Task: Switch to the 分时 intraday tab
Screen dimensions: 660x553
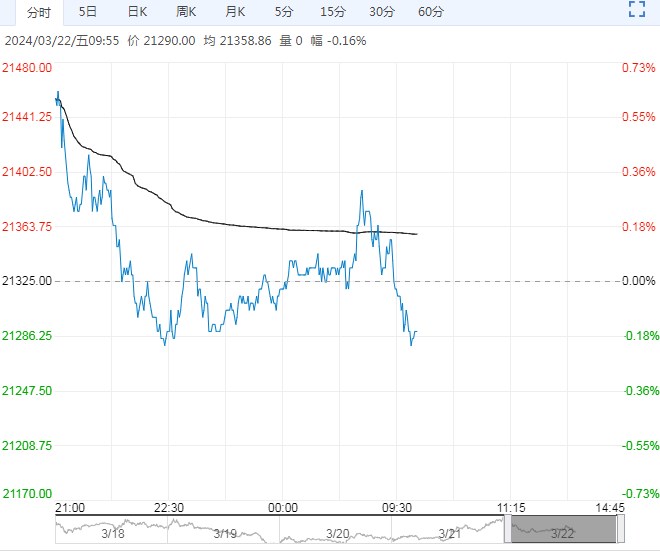Action: pyautogui.click(x=39, y=13)
